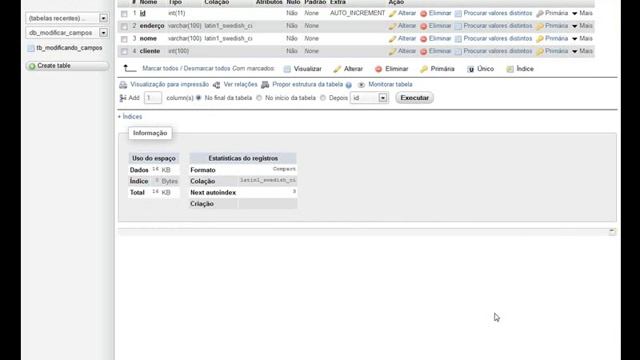
Task: Click the Alterar link for marked columns
Action: (353, 69)
